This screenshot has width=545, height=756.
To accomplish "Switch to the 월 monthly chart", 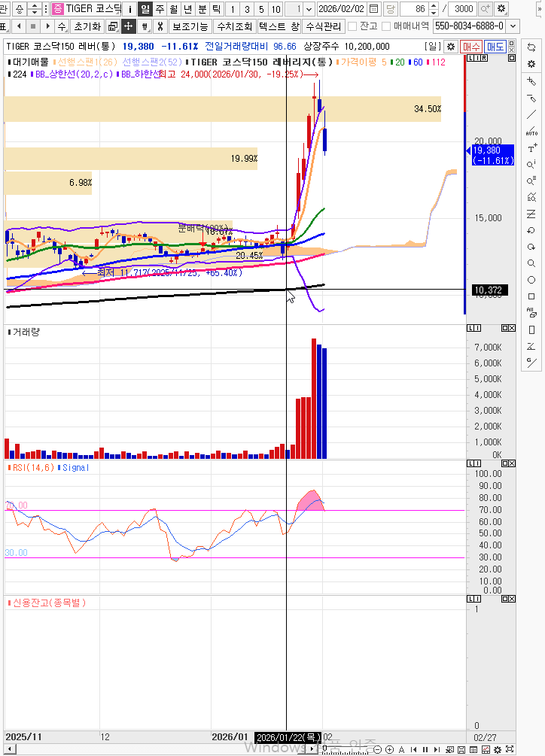I will tap(174, 9).
